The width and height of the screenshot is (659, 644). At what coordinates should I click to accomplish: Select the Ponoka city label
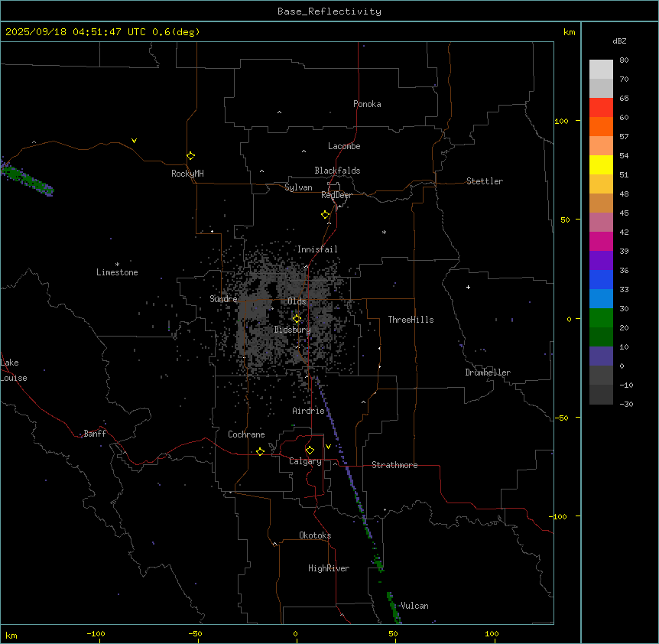pos(367,104)
